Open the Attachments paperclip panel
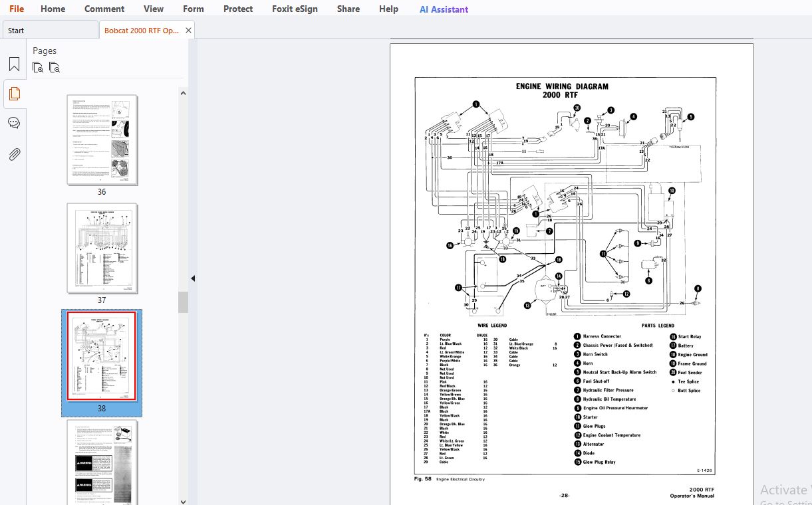The width and height of the screenshot is (812, 505). tap(14, 154)
